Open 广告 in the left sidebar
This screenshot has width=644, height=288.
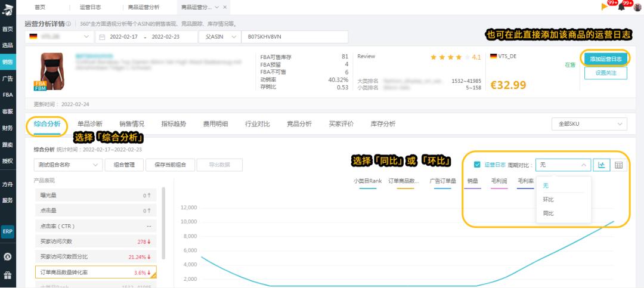point(7,79)
